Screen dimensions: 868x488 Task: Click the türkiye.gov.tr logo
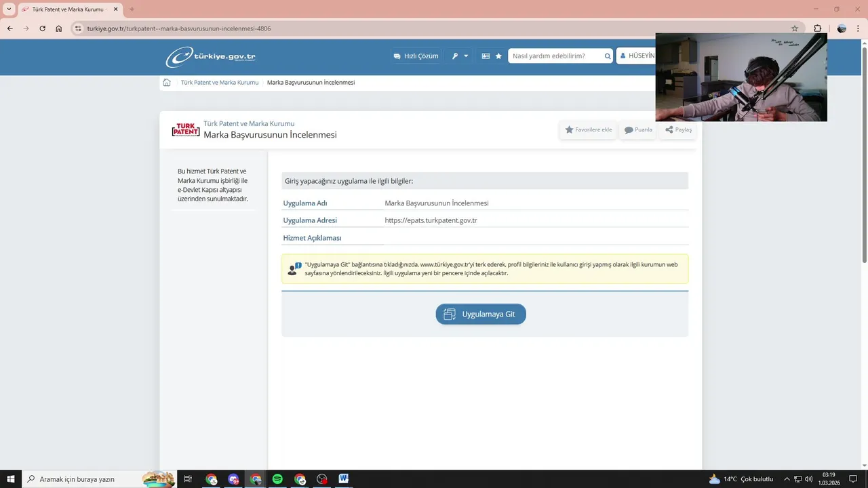coord(210,57)
